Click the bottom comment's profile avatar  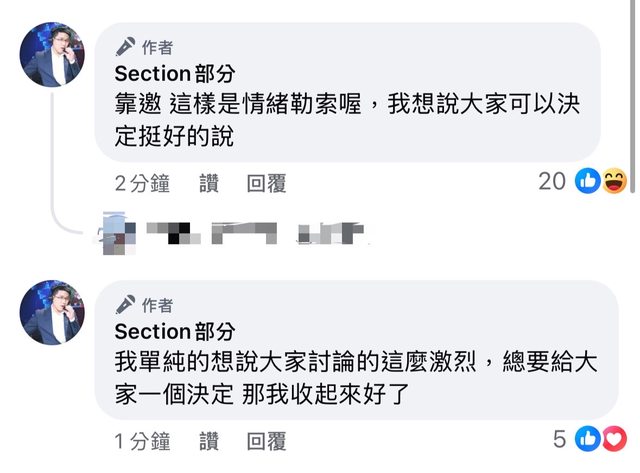click(52, 312)
